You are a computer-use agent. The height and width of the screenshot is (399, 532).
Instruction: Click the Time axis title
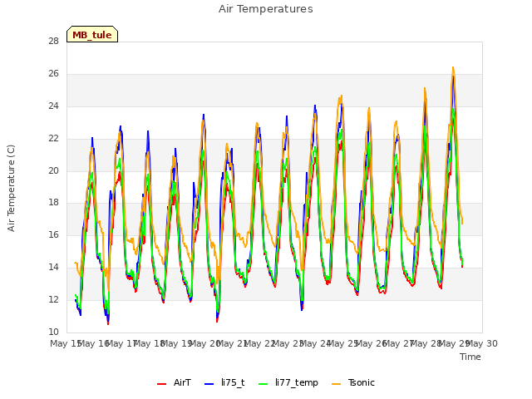(470, 357)
